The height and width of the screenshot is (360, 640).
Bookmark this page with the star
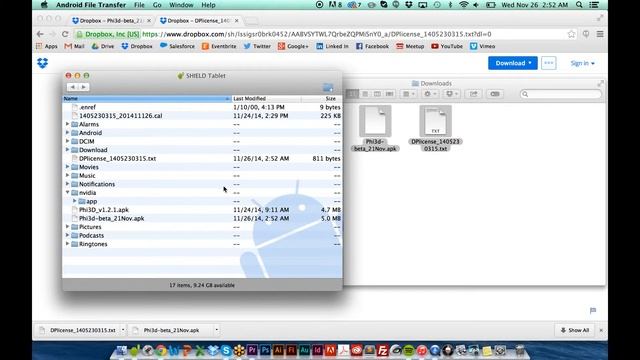coord(571,34)
